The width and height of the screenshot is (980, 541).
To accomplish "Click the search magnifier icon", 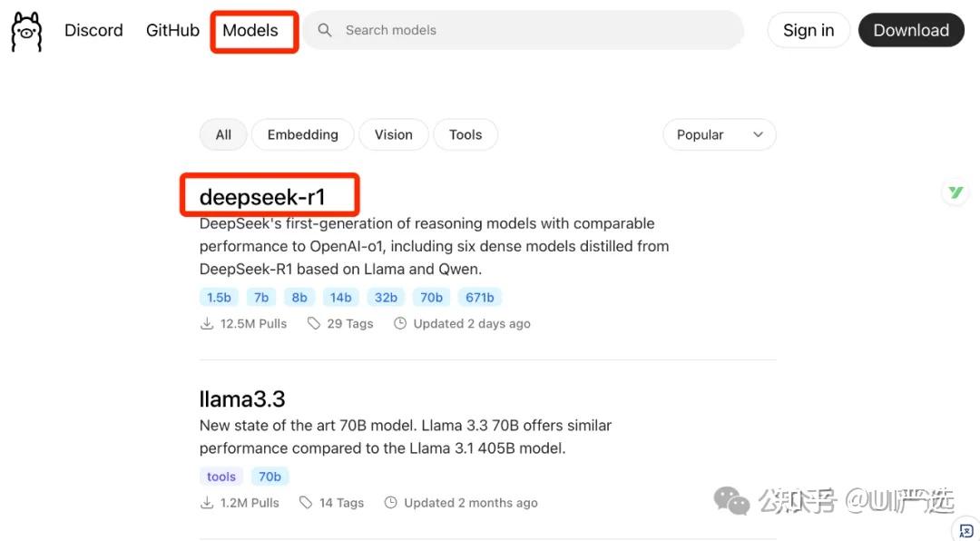I will tap(324, 30).
